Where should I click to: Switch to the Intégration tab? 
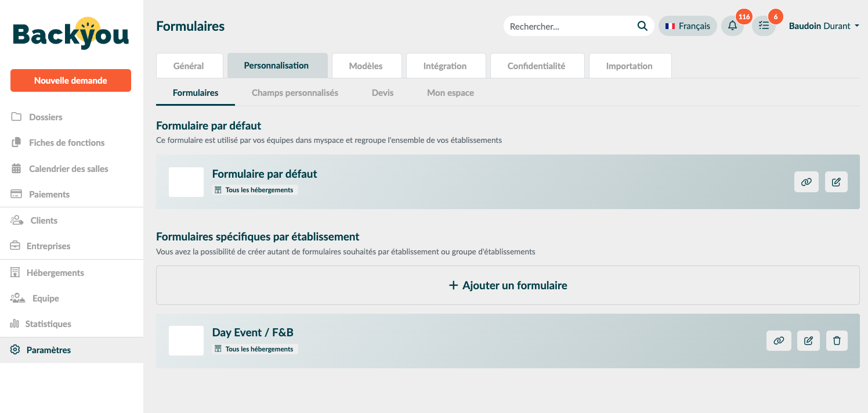pos(446,66)
